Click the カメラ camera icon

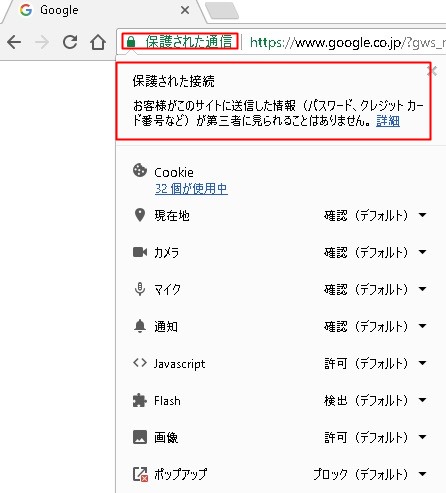140,252
